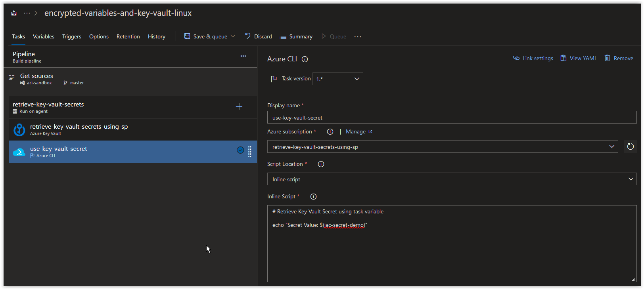Expand the Save & queue dropdown arrow

pos(233,36)
